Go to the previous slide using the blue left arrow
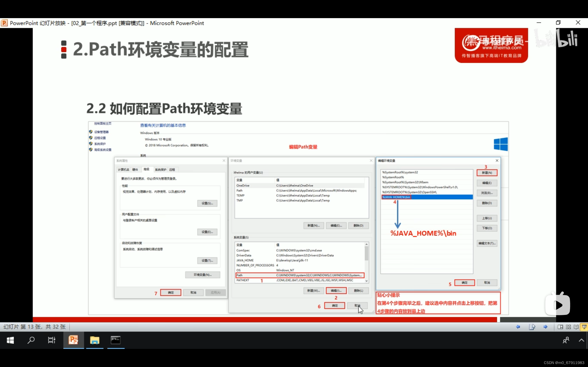 518,327
